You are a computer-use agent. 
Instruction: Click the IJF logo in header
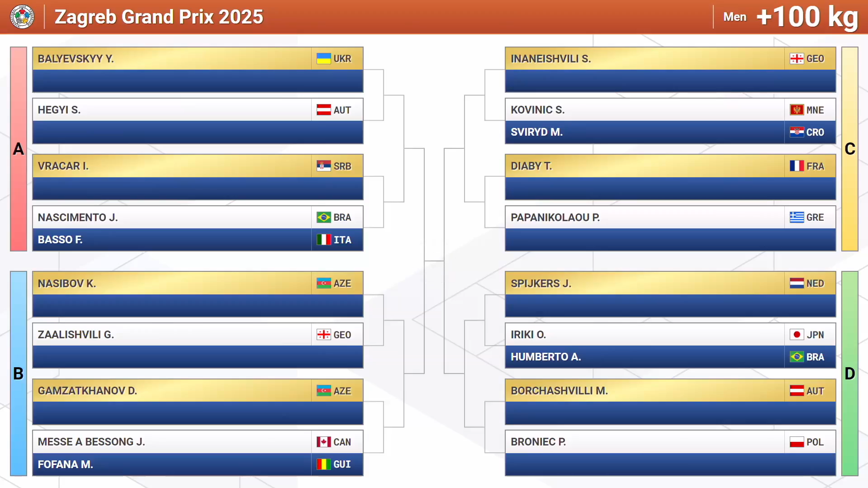tap(22, 17)
